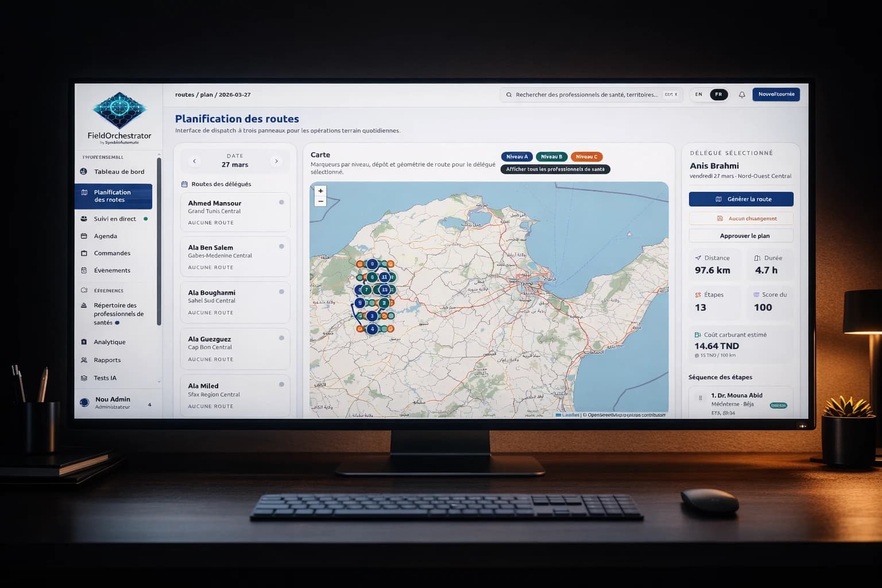Toggle Afficher tous les professionnels de santé
Viewport: 882px width, 588px height.
555,169
